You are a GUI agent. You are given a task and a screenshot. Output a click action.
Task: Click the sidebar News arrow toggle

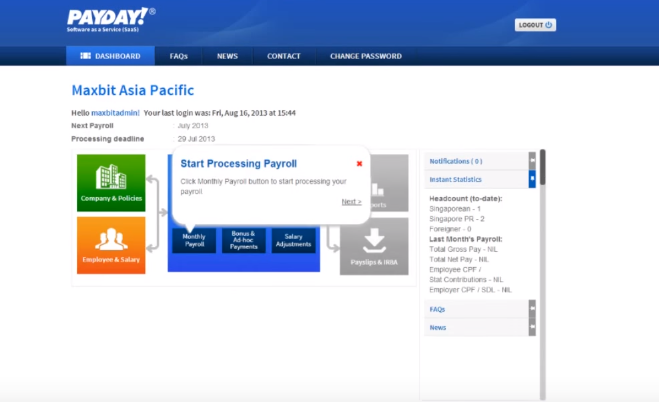[532, 327]
